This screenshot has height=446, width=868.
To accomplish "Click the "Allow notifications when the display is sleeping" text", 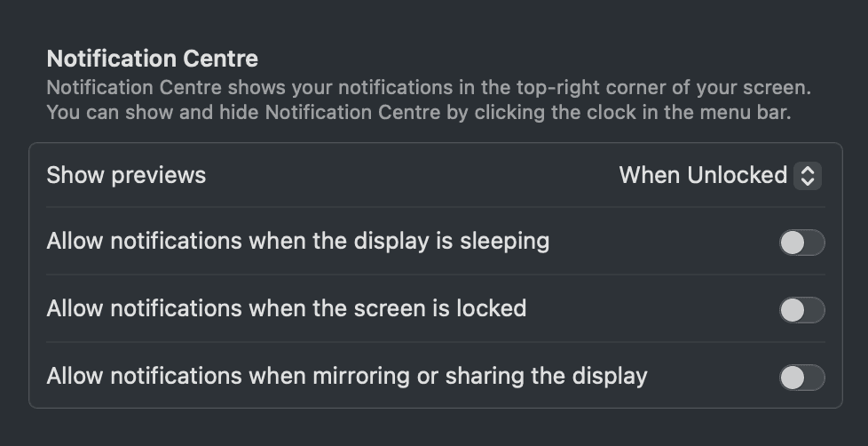I will click(x=297, y=241).
